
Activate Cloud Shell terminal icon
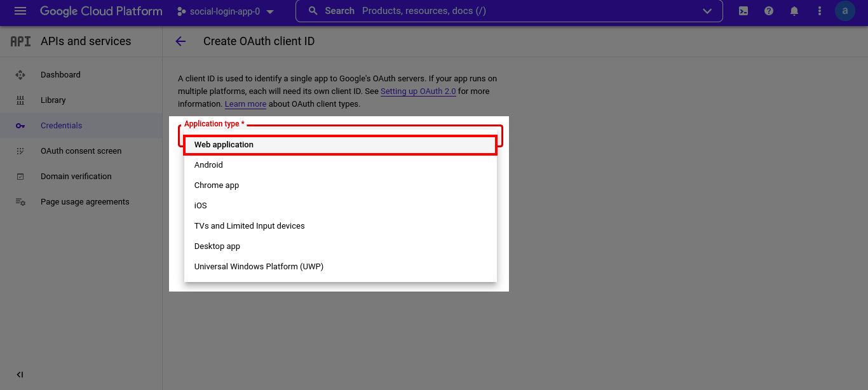(x=743, y=11)
